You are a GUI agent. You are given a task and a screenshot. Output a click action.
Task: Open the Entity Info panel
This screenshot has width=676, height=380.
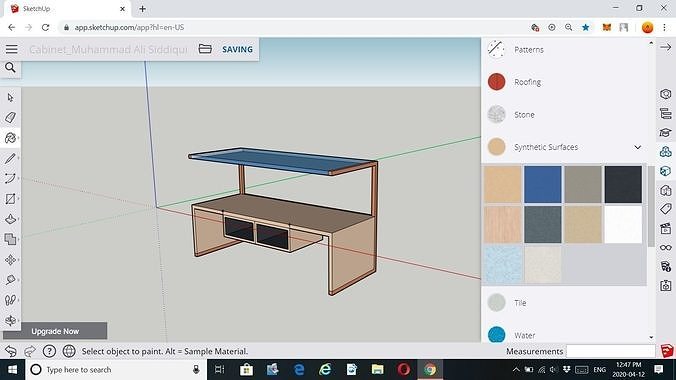[x=666, y=94]
